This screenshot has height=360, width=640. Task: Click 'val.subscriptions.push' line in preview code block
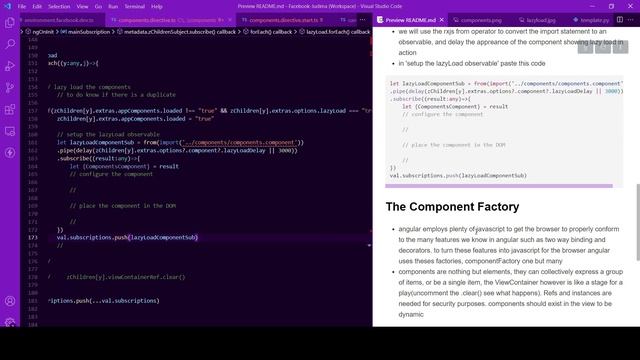tap(458, 176)
